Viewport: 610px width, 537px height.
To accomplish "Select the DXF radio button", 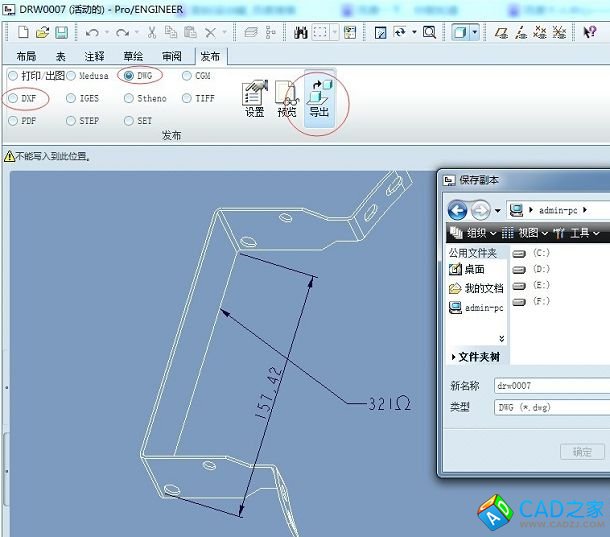I will pyautogui.click(x=13, y=99).
